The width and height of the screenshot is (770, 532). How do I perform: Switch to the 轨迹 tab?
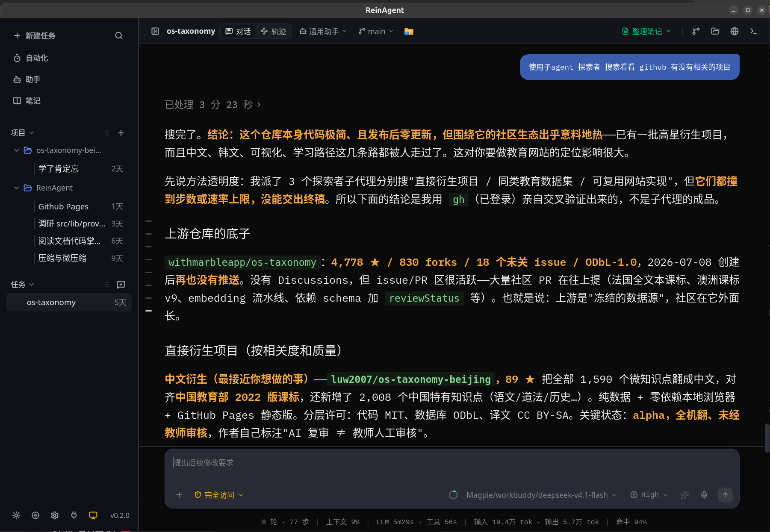coord(273,31)
